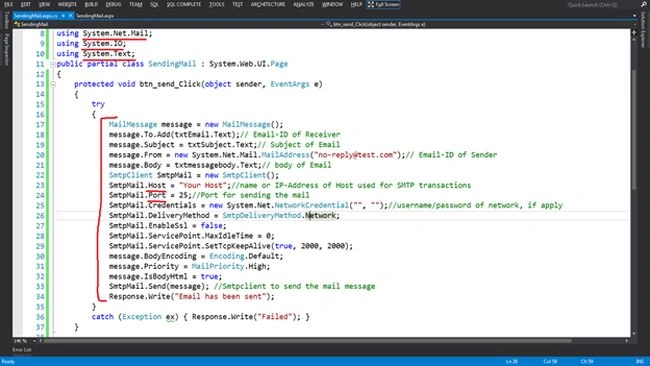
Task: Click 'SmtpMail.Port' on line 24
Action: tap(137, 195)
